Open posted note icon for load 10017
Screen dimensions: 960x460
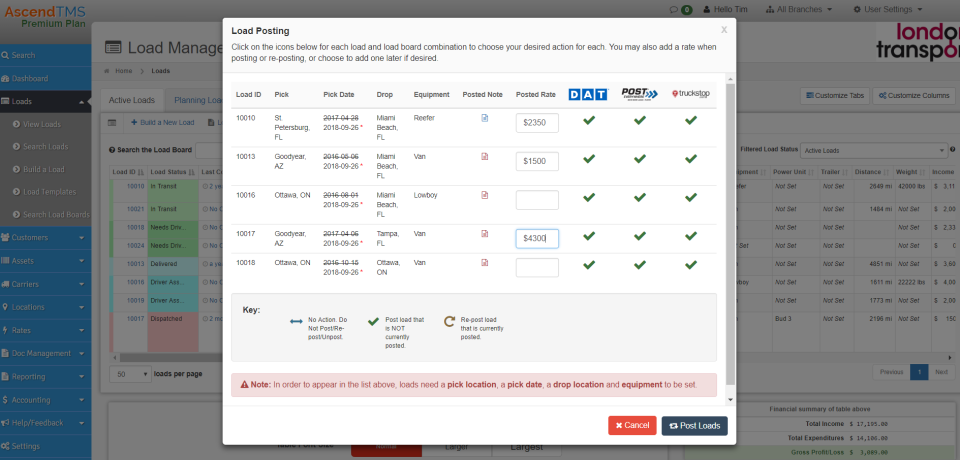(485, 233)
